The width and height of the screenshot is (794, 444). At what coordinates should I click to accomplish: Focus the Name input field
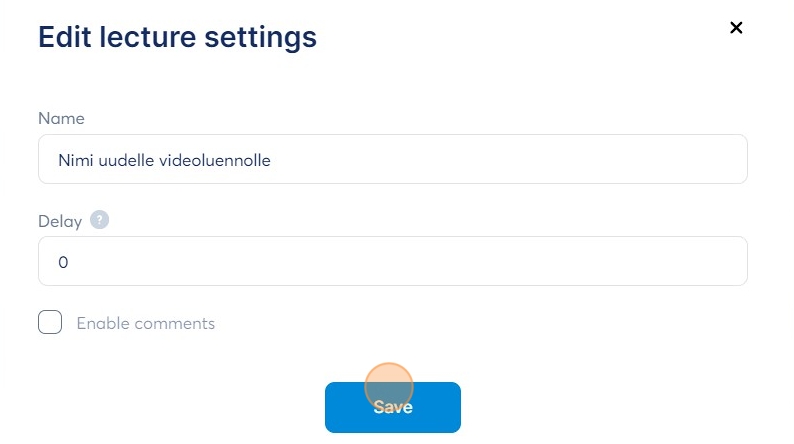point(392,159)
